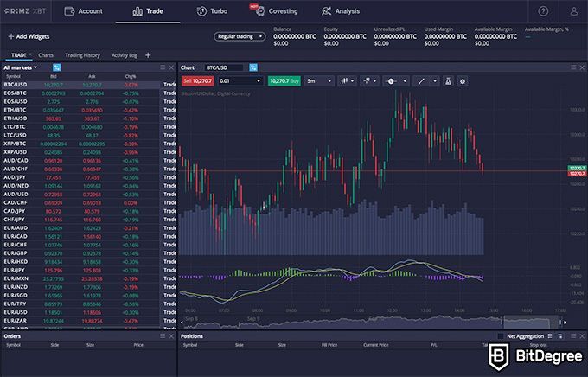588x377 pixels.
Task: Open the Positions panel hamburger menu
Action: 573,336
